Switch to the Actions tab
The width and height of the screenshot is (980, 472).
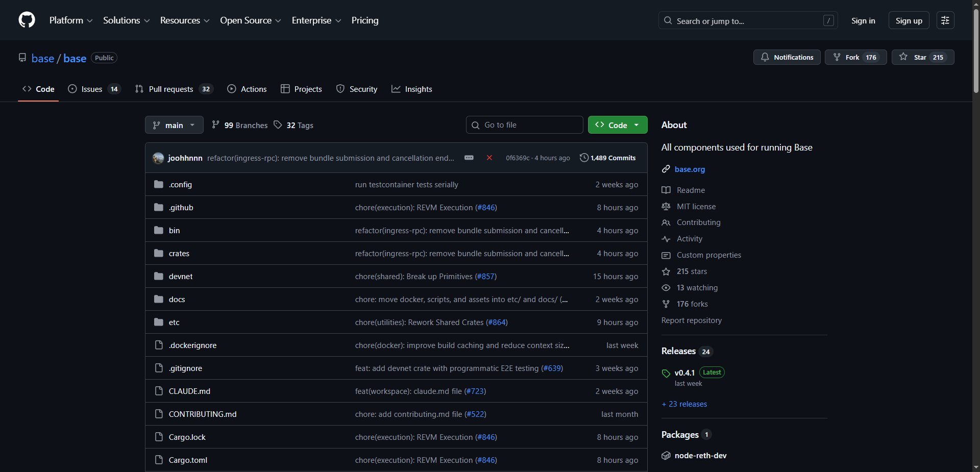point(247,89)
